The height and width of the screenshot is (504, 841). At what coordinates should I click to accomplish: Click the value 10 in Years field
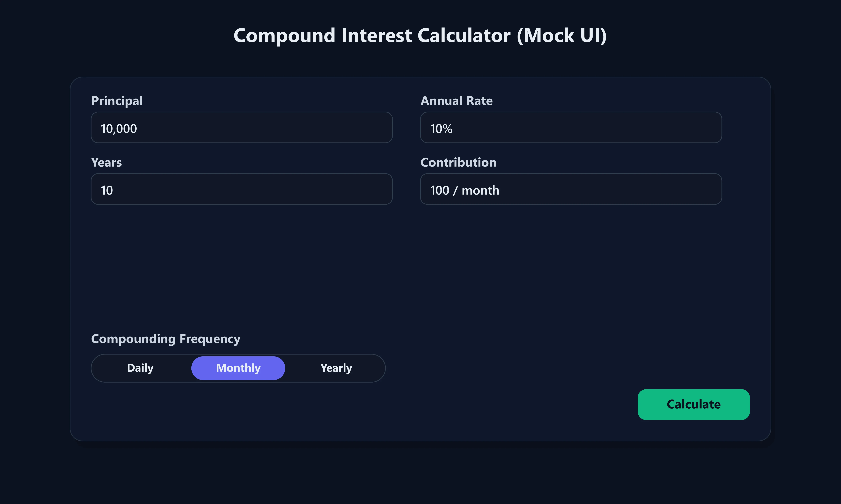pos(106,190)
